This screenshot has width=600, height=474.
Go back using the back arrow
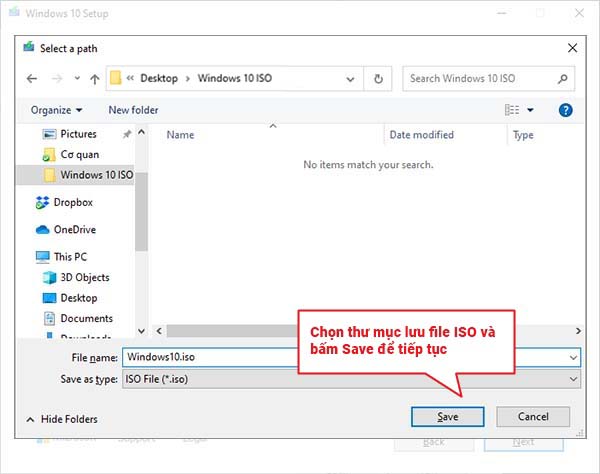pos(32,79)
